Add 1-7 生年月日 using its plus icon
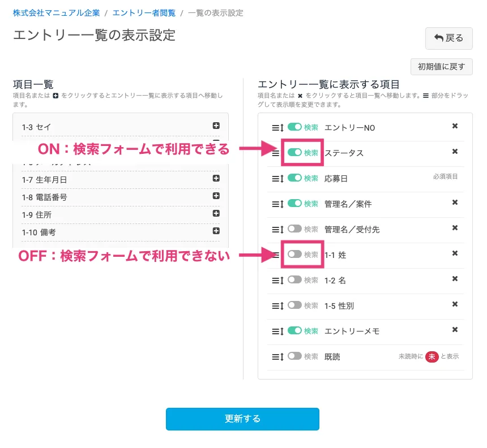 [x=216, y=179]
